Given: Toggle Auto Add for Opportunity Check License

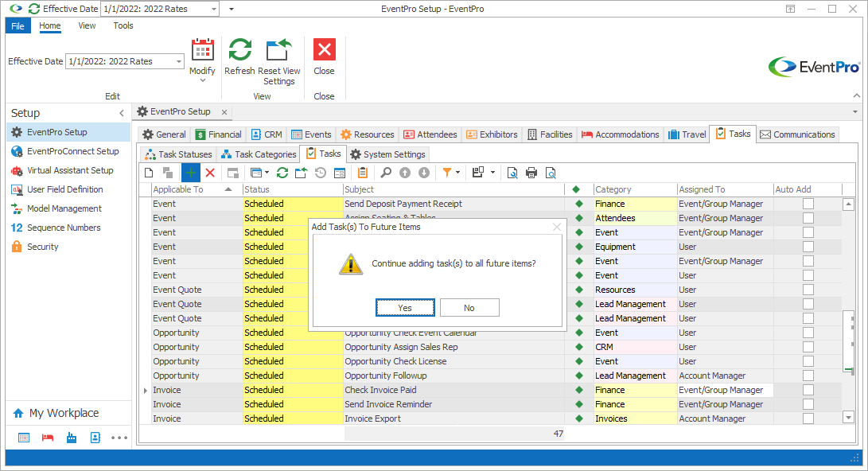Looking at the screenshot, I should [808, 361].
